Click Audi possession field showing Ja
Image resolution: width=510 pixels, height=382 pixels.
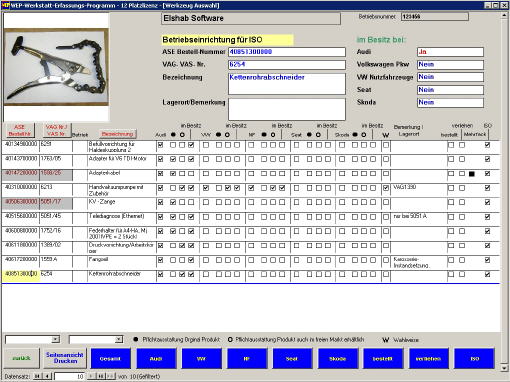tap(450, 52)
